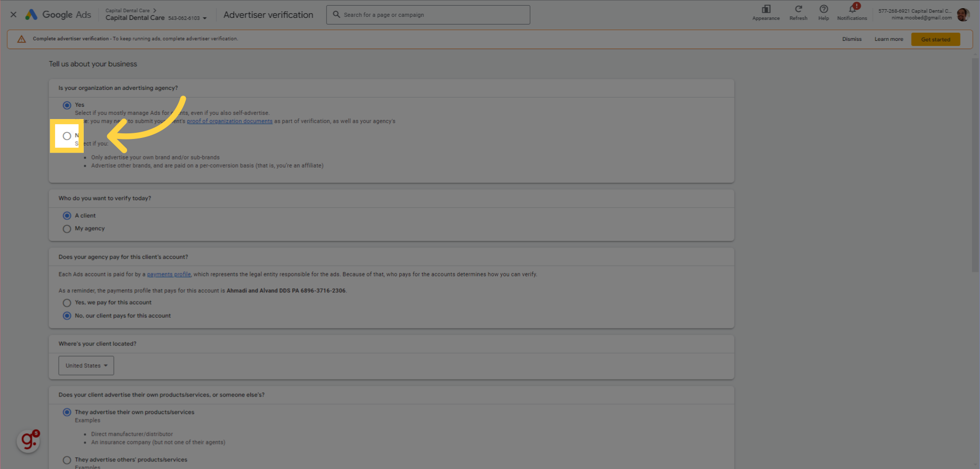
Task: Open the United States country dropdown
Action: (86, 366)
